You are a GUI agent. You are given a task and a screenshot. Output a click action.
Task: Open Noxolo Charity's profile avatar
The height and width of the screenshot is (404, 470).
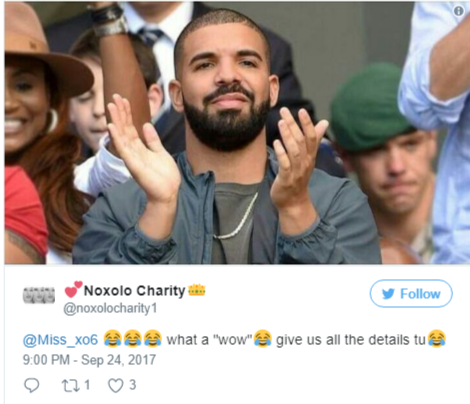click(39, 295)
